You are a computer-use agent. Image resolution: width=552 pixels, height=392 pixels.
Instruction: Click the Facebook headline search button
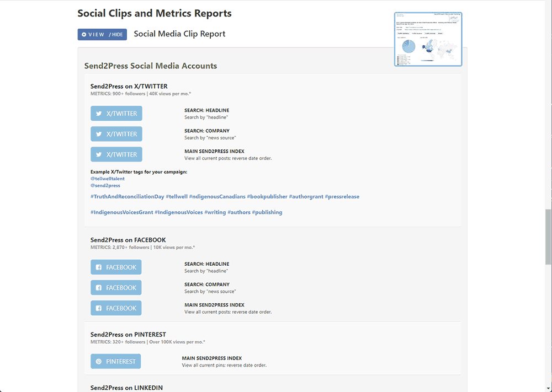(x=116, y=267)
